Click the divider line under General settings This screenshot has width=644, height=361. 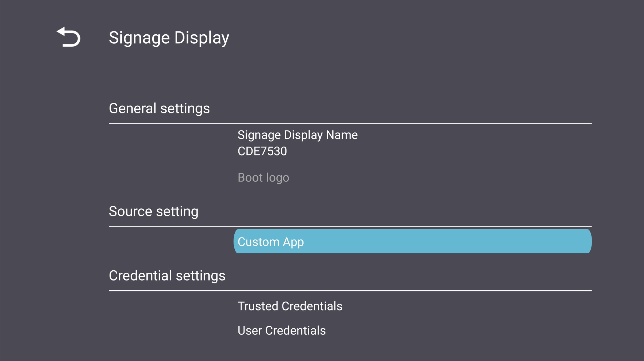(x=350, y=124)
